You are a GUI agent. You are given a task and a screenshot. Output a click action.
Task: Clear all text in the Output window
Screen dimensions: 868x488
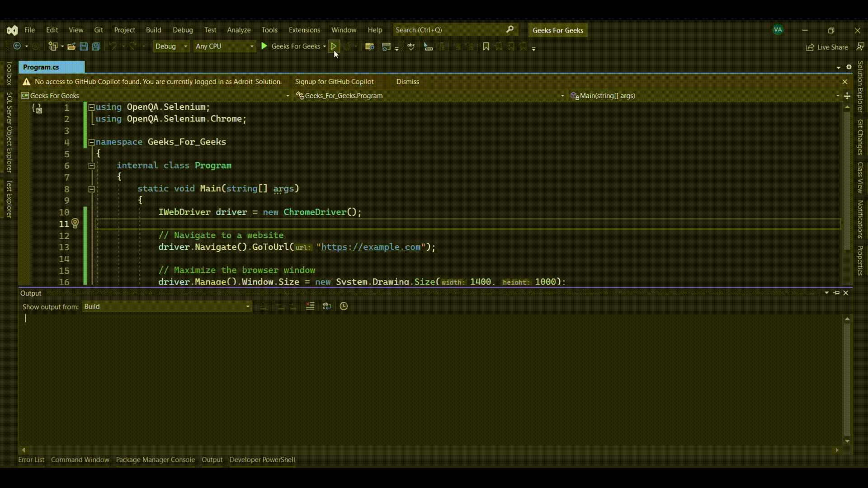310,306
